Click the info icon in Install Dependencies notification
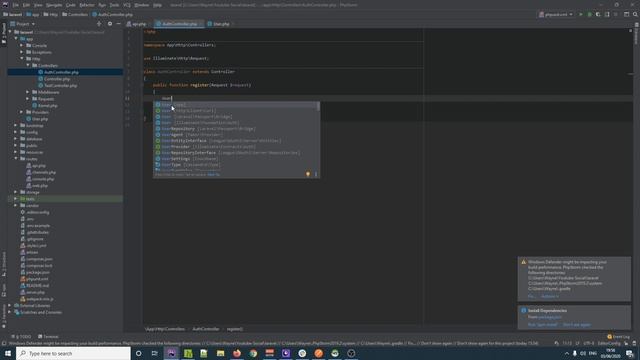The image size is (640, 360). click(x=524, y=311)
